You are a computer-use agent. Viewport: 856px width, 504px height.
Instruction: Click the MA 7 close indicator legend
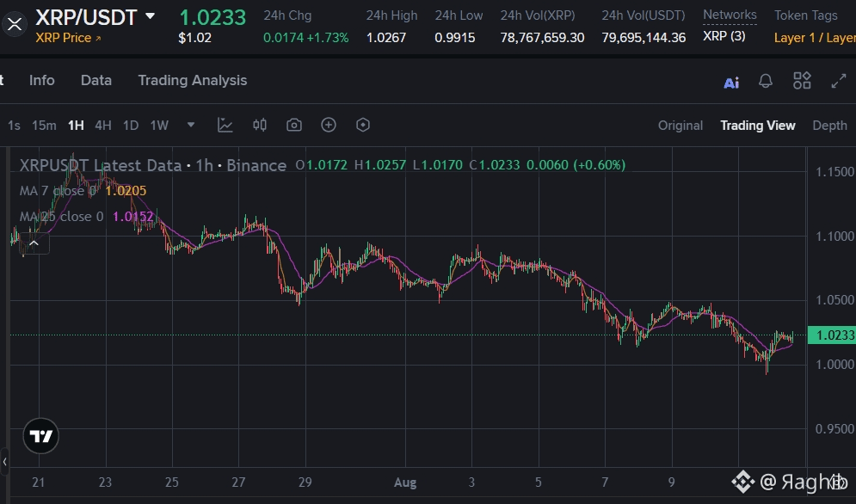tap(83, 191)
